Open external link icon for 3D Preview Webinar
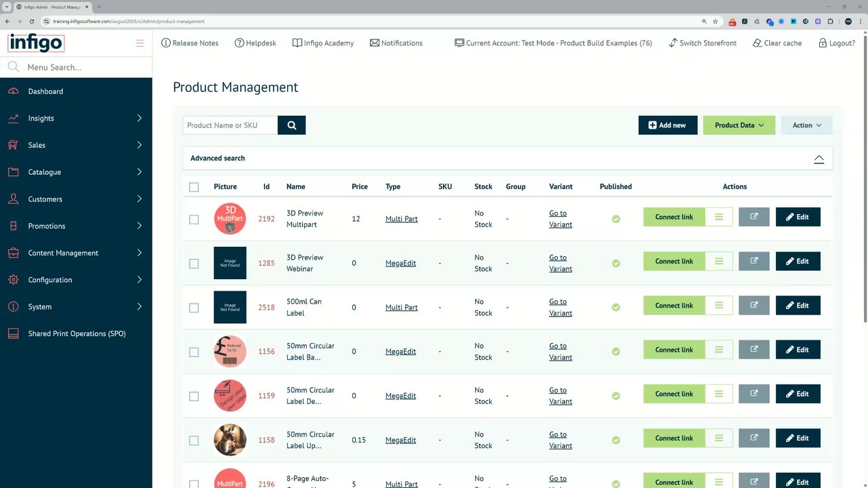Viewport: 868px width, 488px height. [x=754, y=261]
